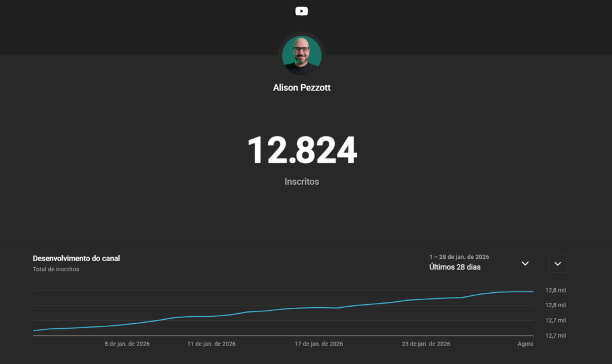
Task: Click the 1 – 28 de jan. date range
Action: tap(459, 256)
